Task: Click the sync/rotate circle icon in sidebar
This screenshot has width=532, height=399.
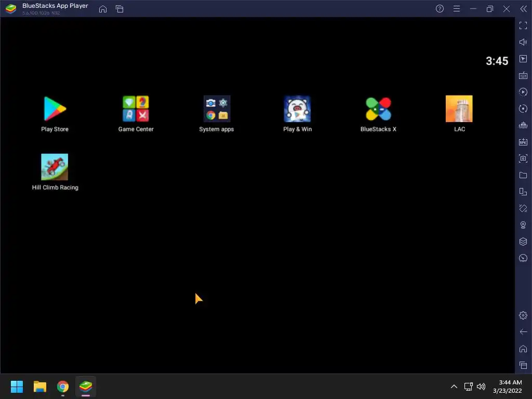Action: tap(523, 109)
